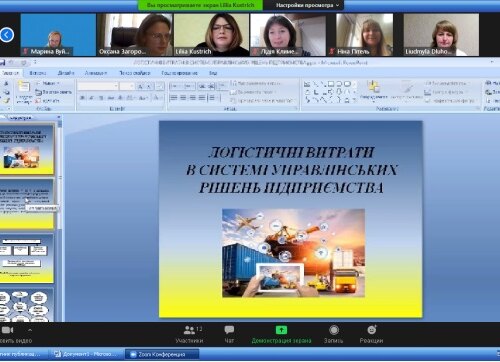The image size is (500, 362).
Task: Open the Zoom Chat panel
Action: coord(229,334)
